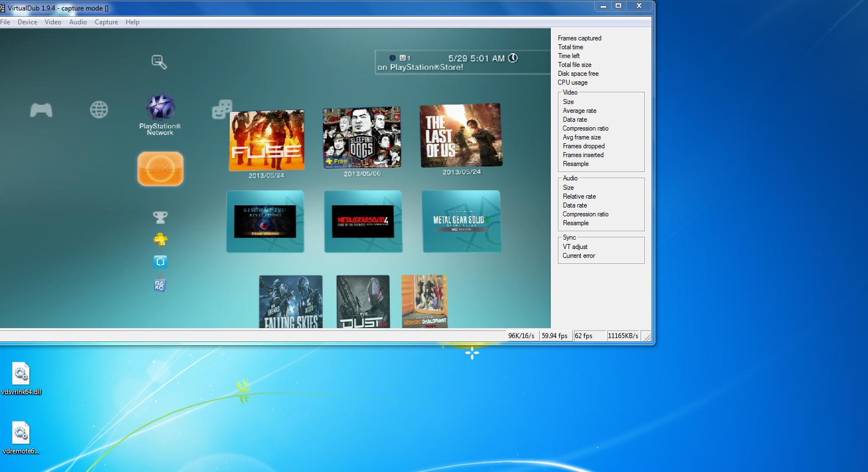The width and height of the screenshot is (868, 472).
Task: Click the 5/29 5:01 AM date text
Action: pos(477,58)
